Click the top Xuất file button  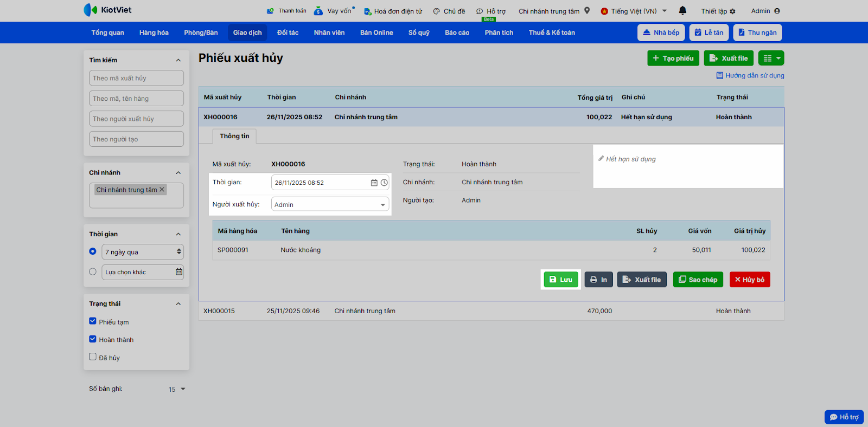[729, 58]
